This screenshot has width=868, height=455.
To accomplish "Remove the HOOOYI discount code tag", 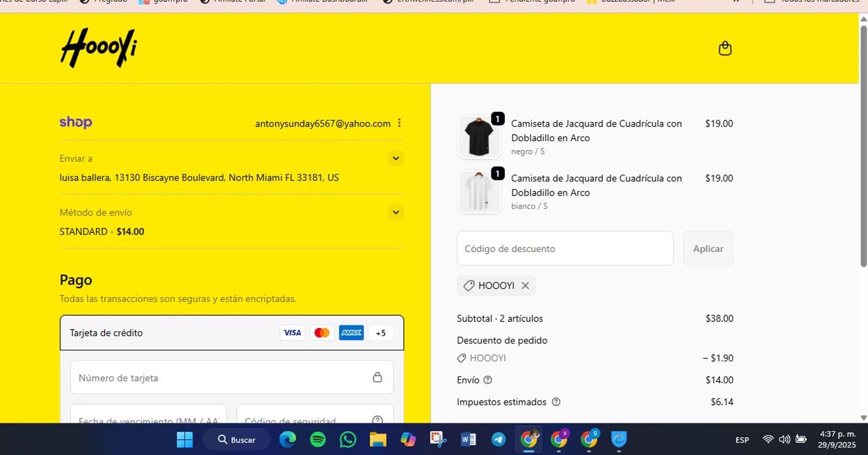I will click(x=525, y=286).
